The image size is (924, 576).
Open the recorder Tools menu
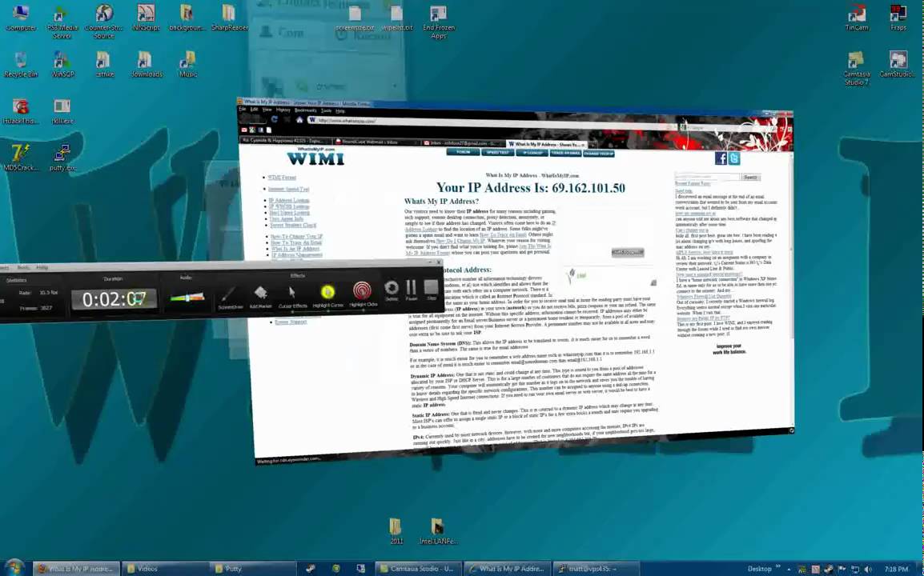(x=23, y=267)
